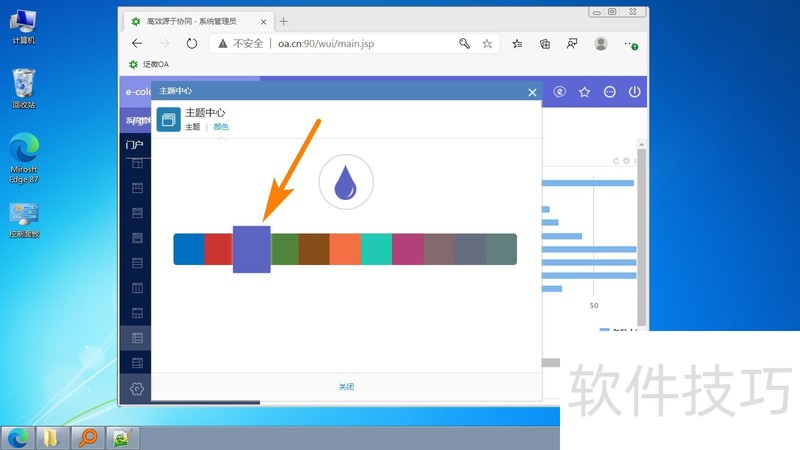Click the 关闭 button in dialog
The image size is (800, 450).
346,387
